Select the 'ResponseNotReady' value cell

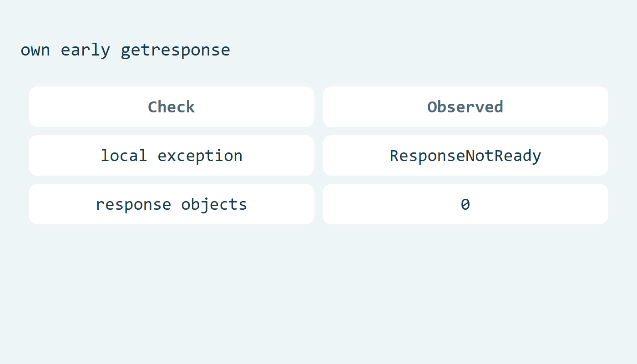point(465,155)
